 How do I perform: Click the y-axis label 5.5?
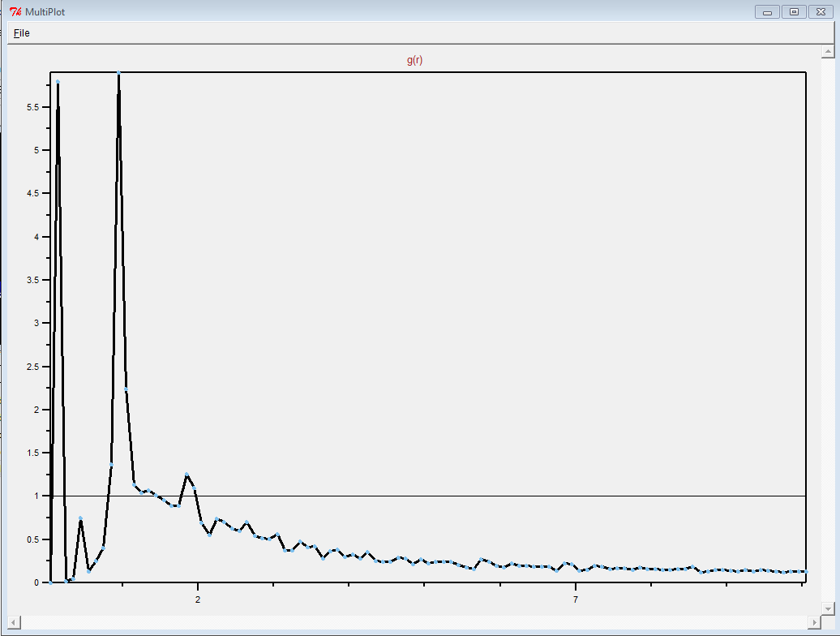click(x=33, y=107)
